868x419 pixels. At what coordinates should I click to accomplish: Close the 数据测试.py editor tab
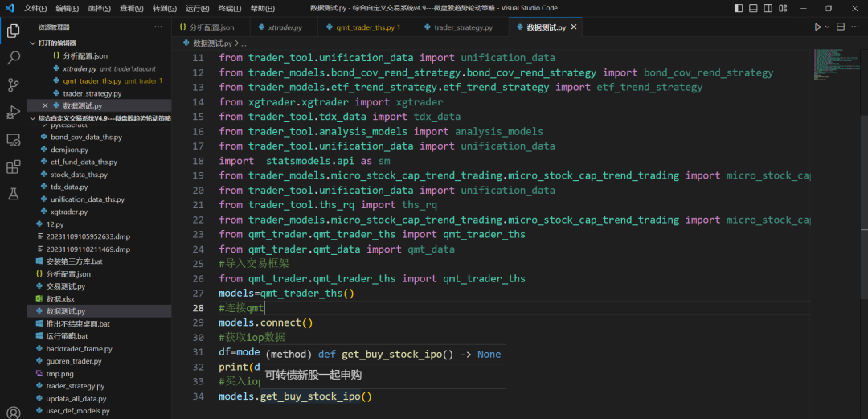pos(574,27)
